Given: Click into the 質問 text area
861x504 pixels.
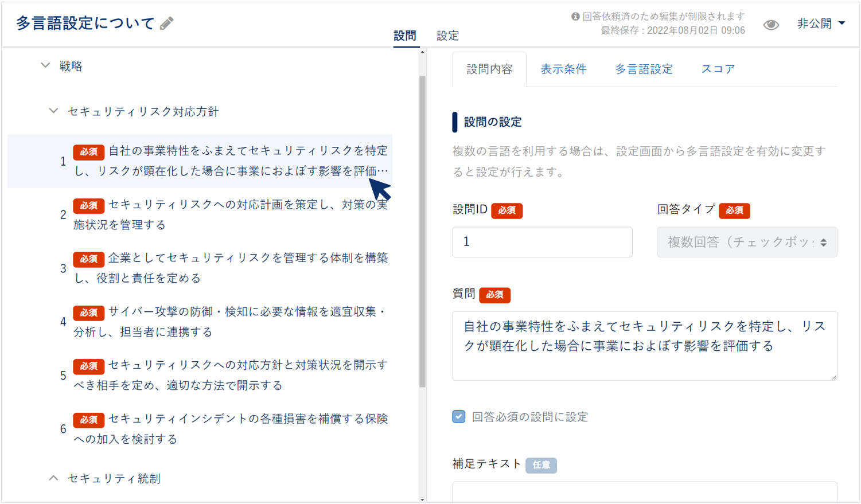Looking at the screenshot, I should tap(645, 346).
